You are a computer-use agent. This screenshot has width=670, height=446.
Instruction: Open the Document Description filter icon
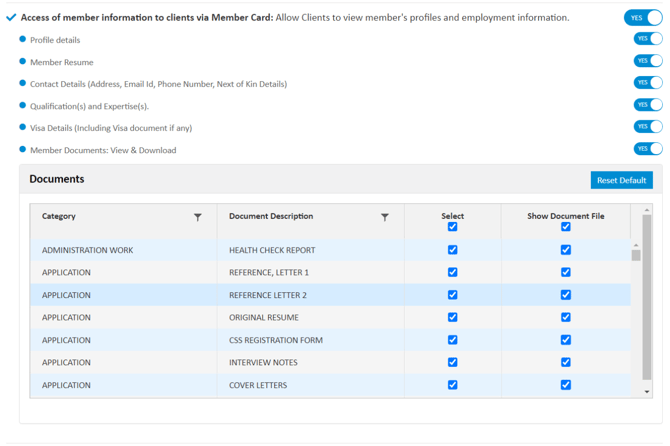[385, 217]
